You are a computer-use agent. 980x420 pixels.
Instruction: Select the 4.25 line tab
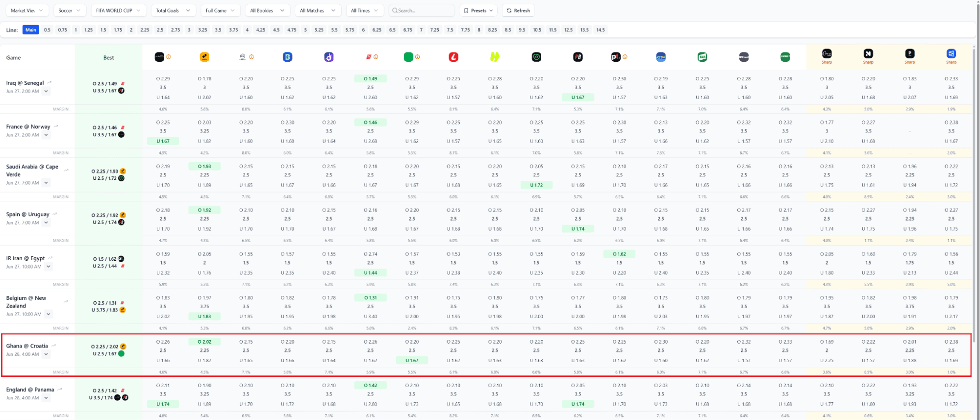click(261, 30)
